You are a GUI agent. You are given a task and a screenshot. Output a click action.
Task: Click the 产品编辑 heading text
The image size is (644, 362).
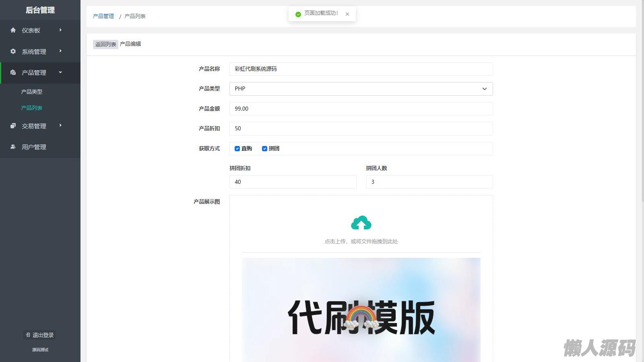click(x=130, y=44)
